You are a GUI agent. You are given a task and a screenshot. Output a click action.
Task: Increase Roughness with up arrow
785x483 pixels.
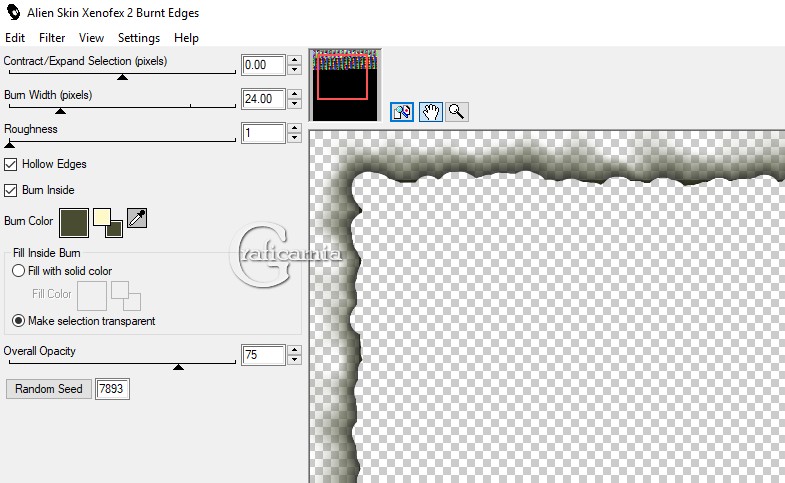click(x=295, y=128)
